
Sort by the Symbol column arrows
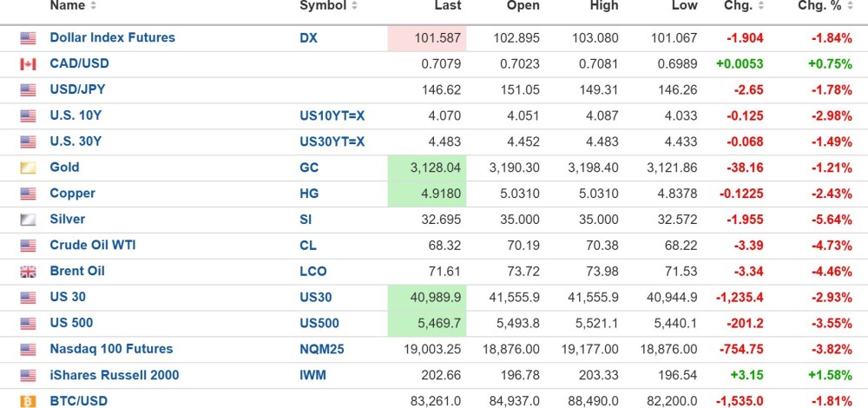(x=354, y=6)
